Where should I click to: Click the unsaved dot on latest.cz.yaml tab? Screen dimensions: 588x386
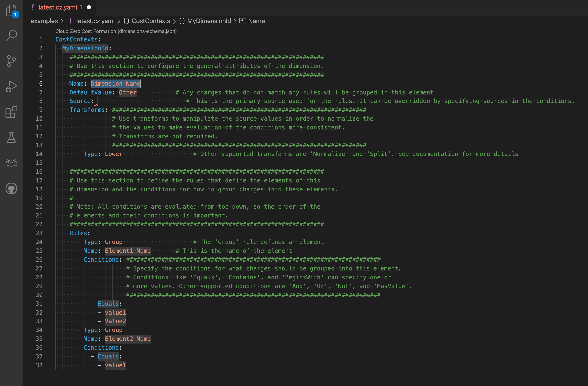point(89,7)
